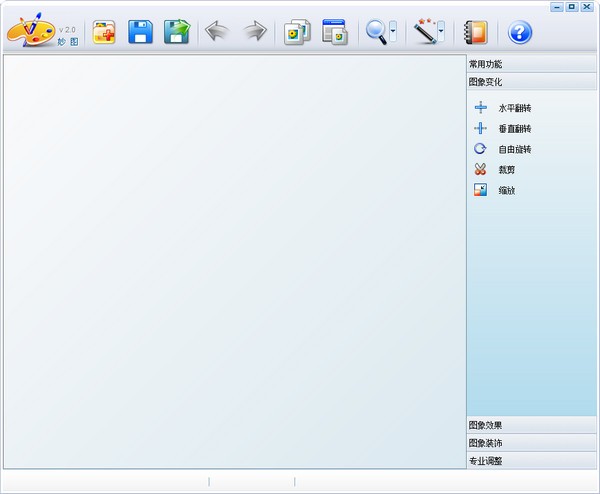The height and width of the screenshot is (494, 600).
Task: Choose the 裁剪 crop option
Action: pyautogui.click(x=506, y=170)
